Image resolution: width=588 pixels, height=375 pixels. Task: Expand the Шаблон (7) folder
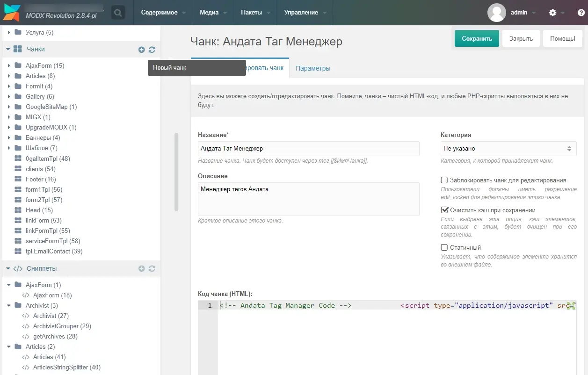point(9,148)
